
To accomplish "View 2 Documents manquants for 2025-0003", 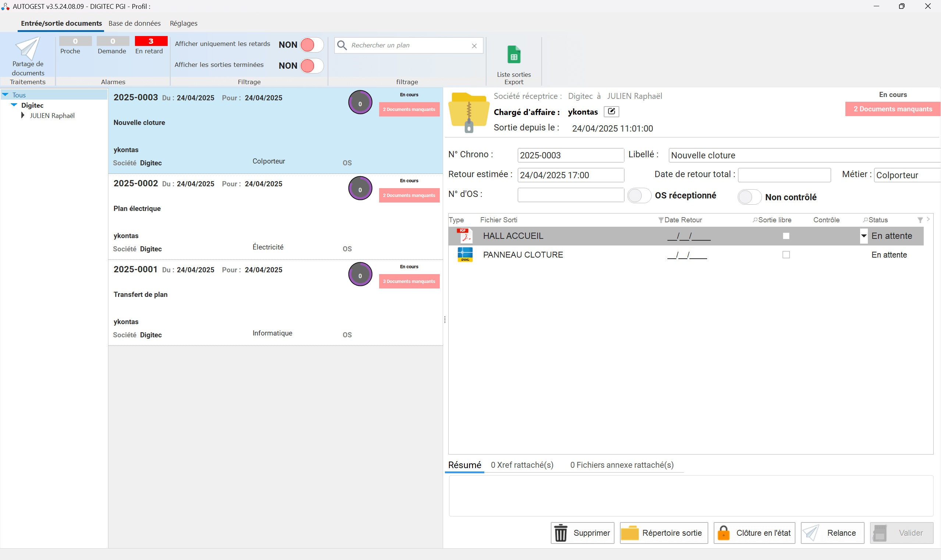I will point(409,109).
